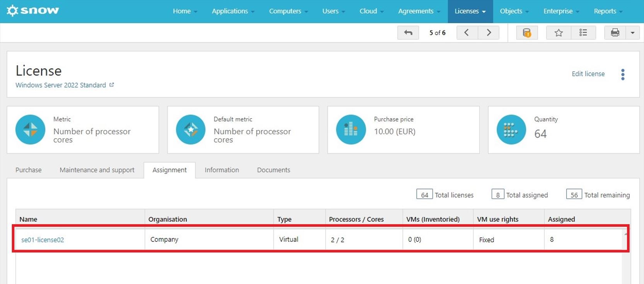Open the Computers menu

[288, 11]
